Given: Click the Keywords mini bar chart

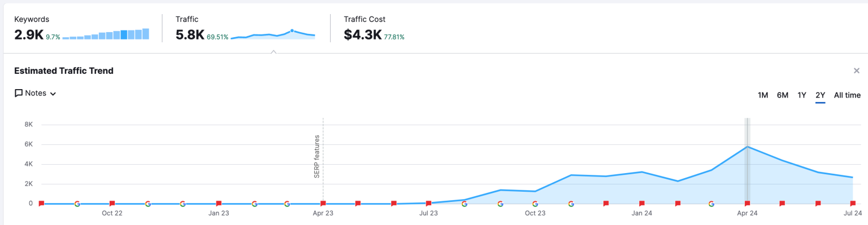Looking at the screenshot, I should (106, 34).
